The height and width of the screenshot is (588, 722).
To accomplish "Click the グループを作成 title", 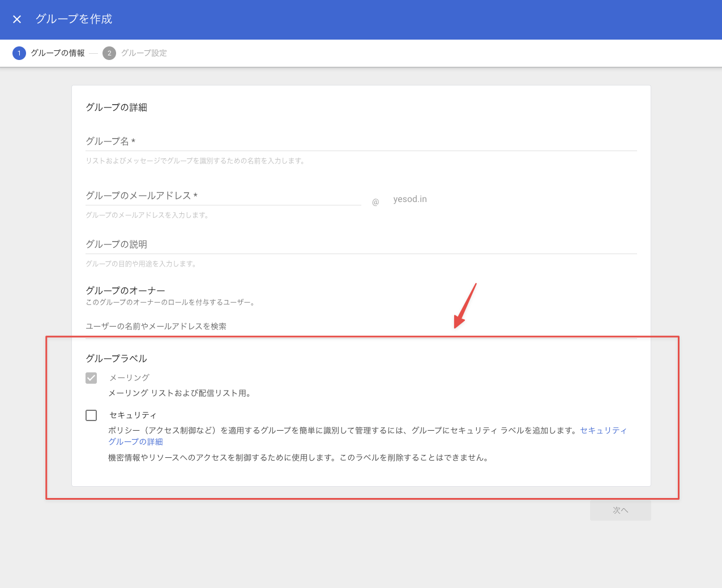I will tap(74, 19).
